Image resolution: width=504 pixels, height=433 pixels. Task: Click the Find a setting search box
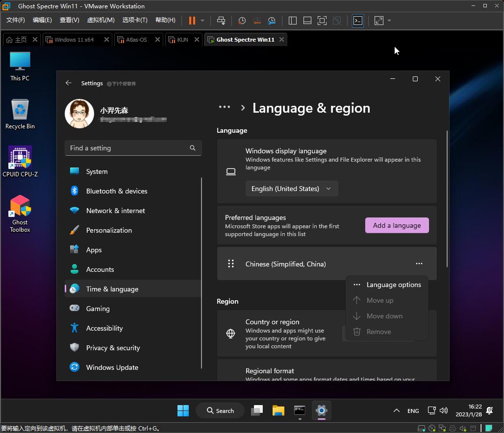[x=133, y=147]
